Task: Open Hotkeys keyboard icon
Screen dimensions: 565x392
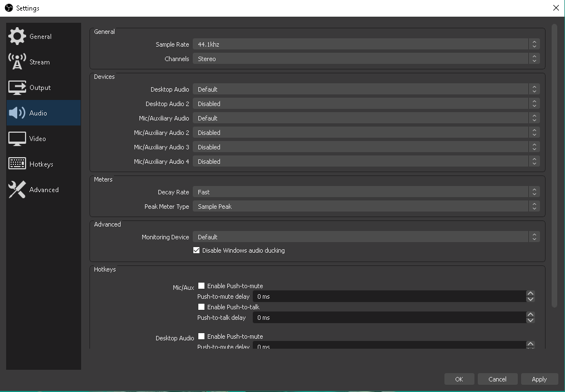Action: click(17, 164)
